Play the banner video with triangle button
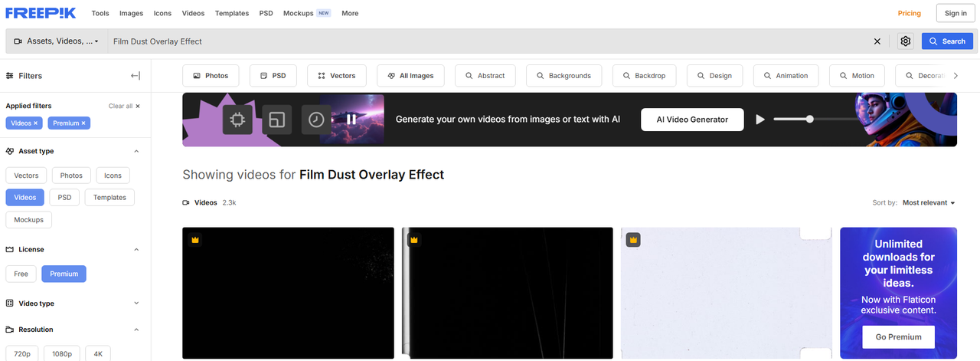 (760, 120)
